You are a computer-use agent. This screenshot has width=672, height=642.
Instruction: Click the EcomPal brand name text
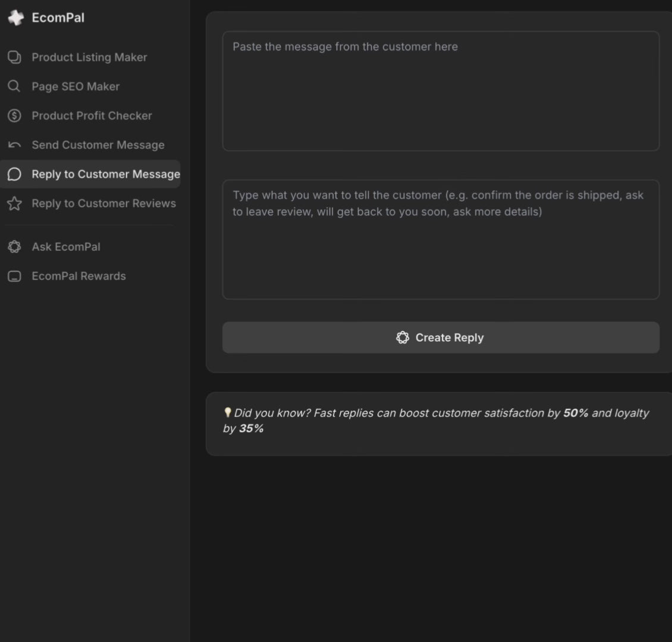click(x=58, y=18)
